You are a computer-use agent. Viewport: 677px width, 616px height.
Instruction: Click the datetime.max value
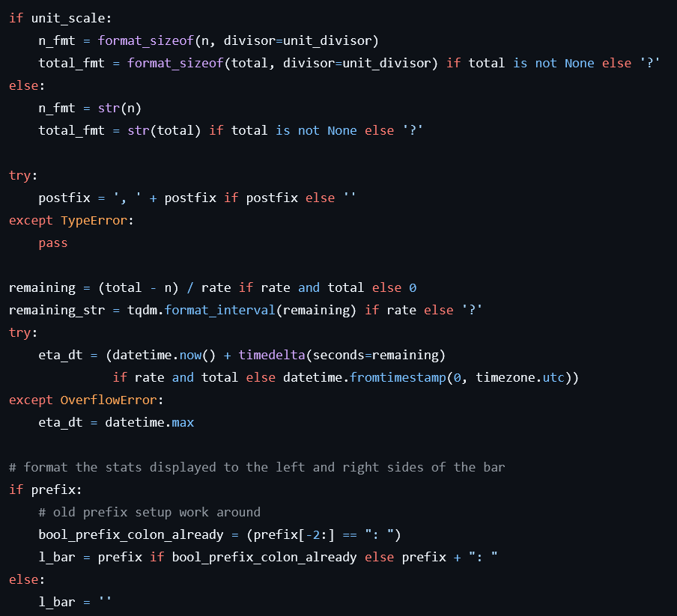coord(149,422)
